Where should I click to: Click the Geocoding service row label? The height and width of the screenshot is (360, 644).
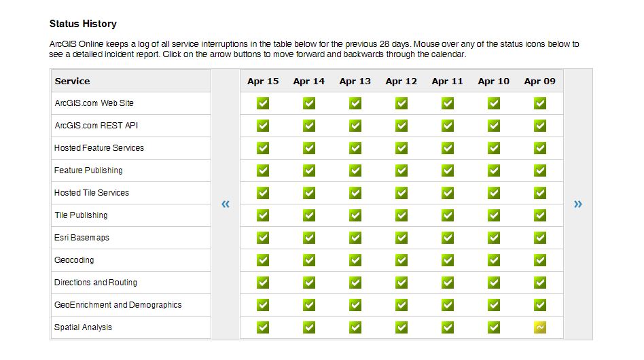point(74,260)
